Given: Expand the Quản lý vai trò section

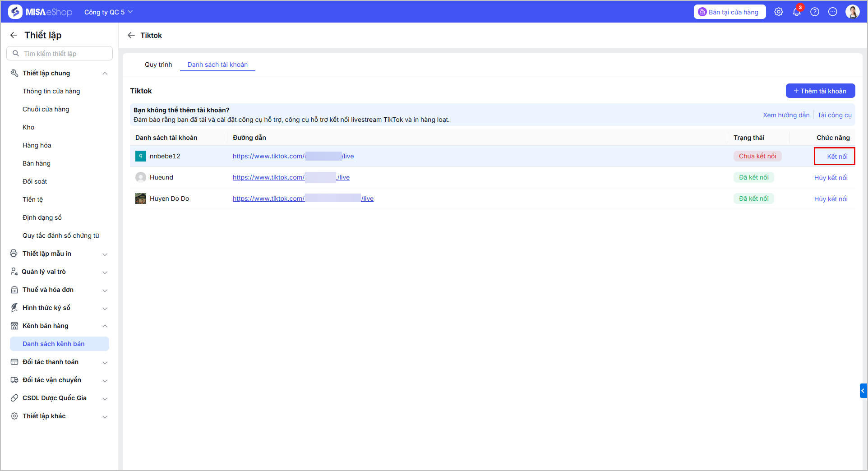Looking at the screenshot, I should point(105,272).
